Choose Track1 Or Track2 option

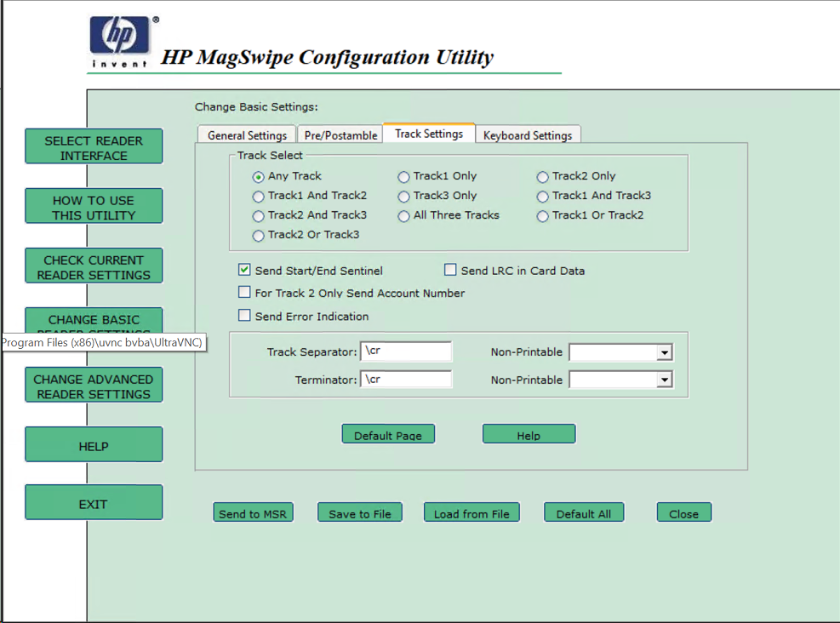543,216
